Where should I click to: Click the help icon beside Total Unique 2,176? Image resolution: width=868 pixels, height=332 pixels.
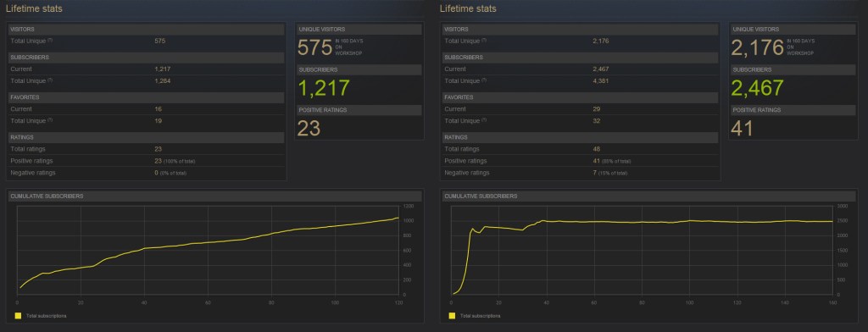click(x=484, y=40)
